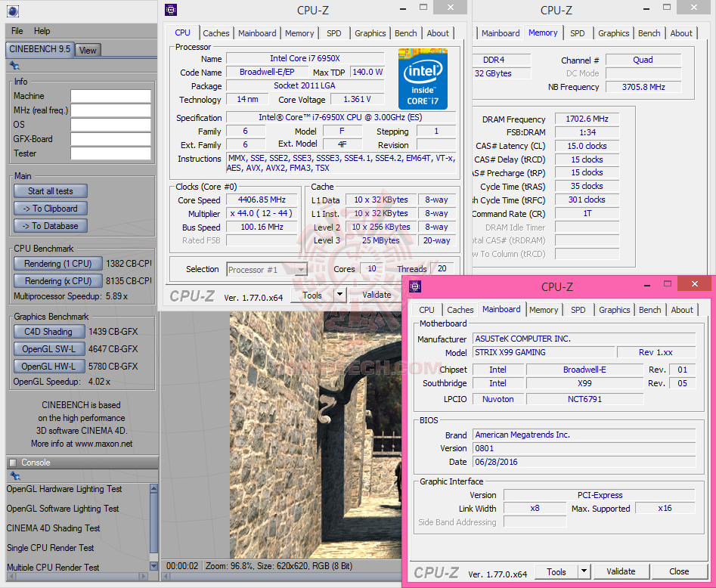Click the Intel Core i7 logo badge
The width and height of the screenshot is (716, 588).
coord(423,79)
